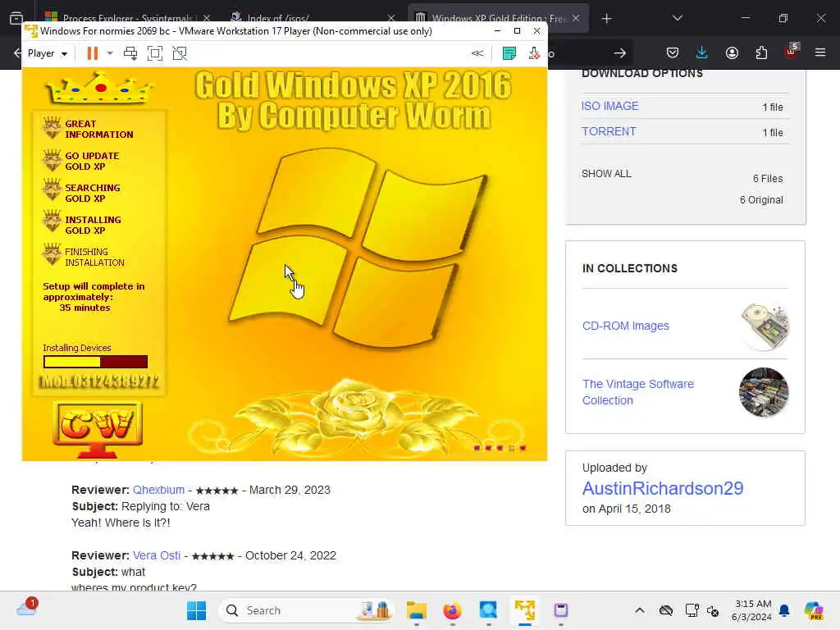Screen dimensions: 840x630
Task: Open the Windows Start menu
Action: pos(196,610)
